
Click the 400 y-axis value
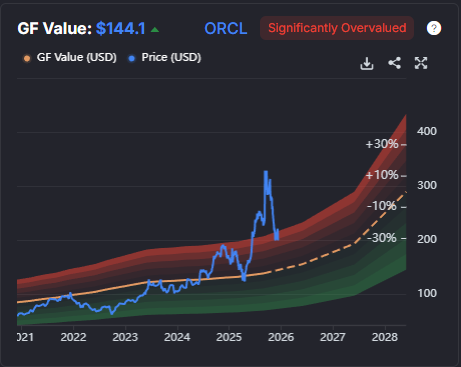(427, 131)
